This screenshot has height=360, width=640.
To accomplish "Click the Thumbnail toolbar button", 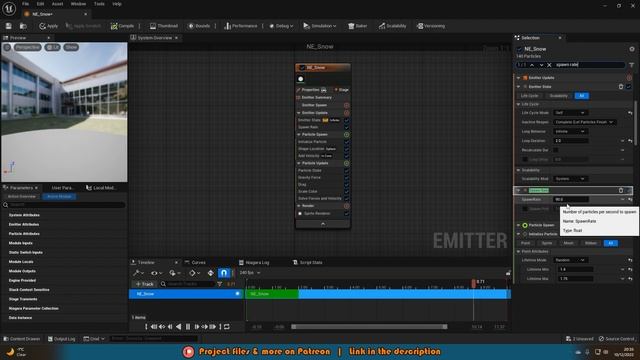I will click(164, 26).
